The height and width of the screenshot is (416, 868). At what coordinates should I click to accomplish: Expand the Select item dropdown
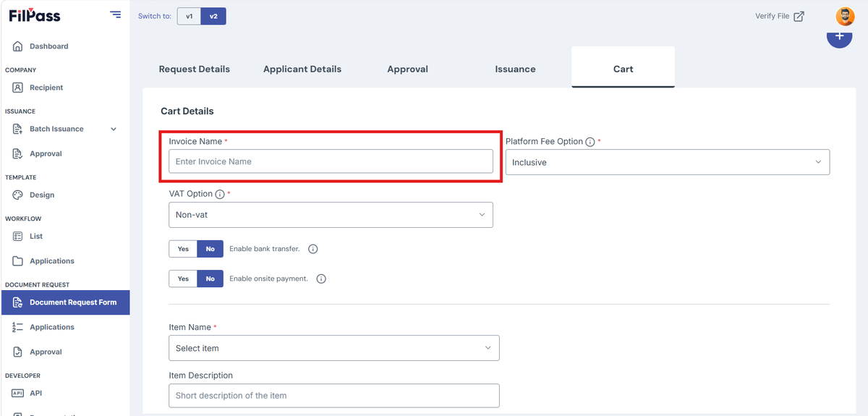coord(334,348)
